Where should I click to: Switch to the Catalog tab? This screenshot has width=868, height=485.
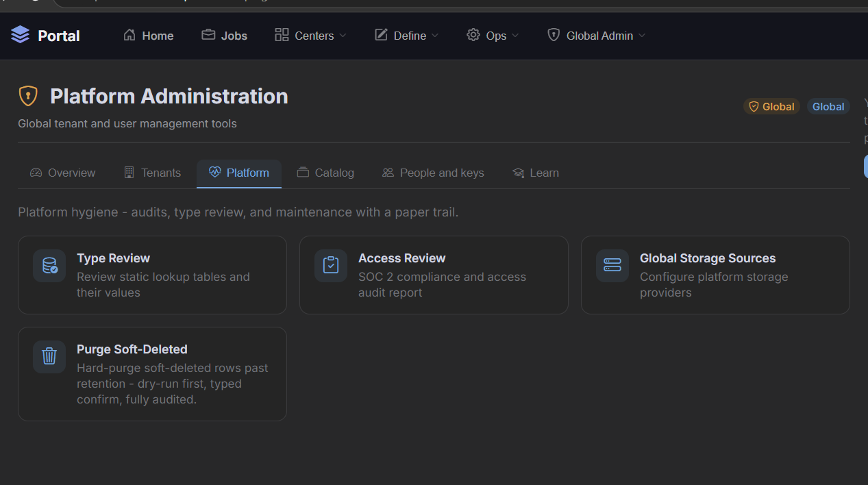pyautogui.click(x=325, y=173)
